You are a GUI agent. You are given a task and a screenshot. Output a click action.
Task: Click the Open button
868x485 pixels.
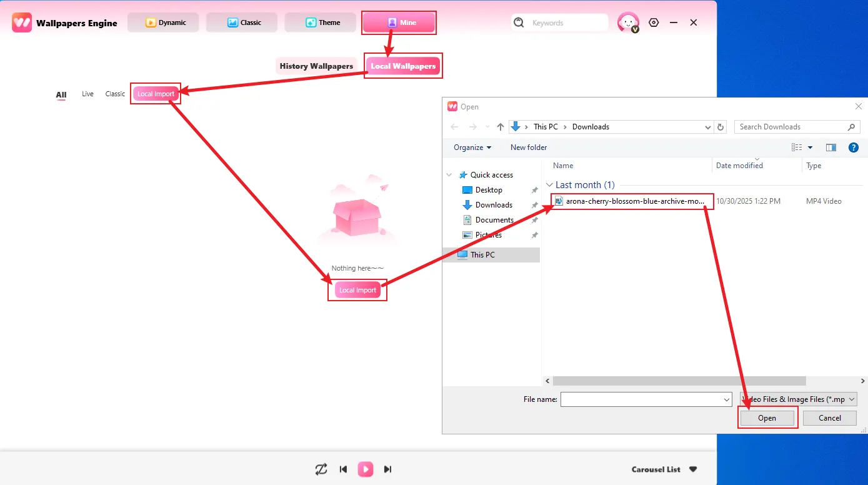767,418
